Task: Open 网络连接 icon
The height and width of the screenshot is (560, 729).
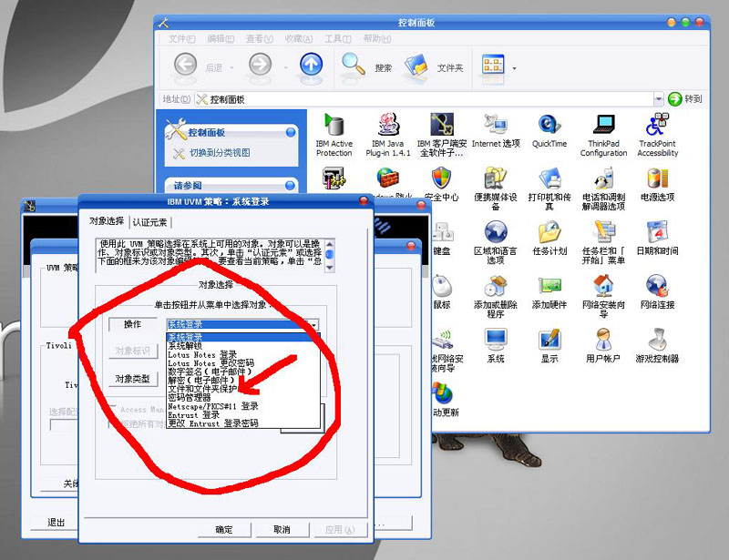Action: [657, 292]
